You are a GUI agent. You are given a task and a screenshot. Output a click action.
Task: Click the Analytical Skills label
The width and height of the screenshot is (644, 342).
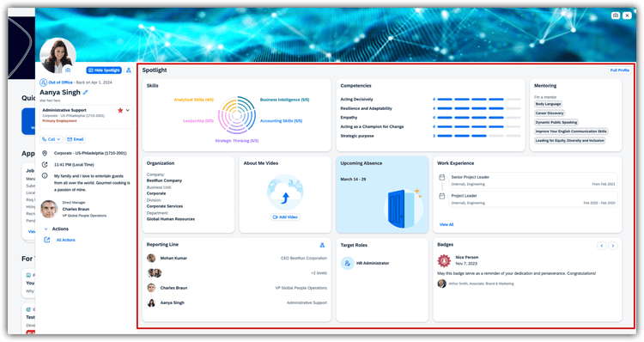(193, 100)
